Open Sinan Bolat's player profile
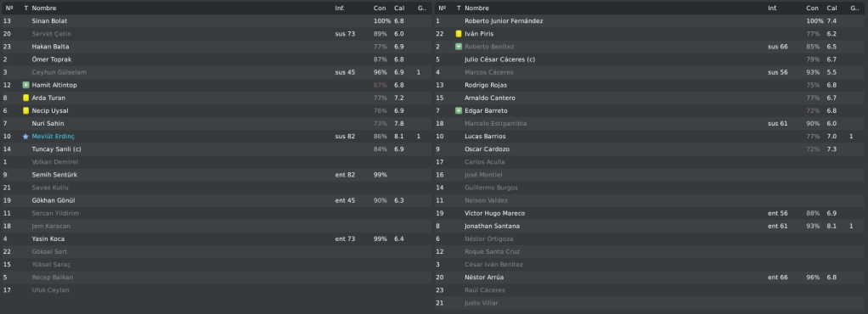The width and height of the screenshot is (868, 314). tap(49, 21)
